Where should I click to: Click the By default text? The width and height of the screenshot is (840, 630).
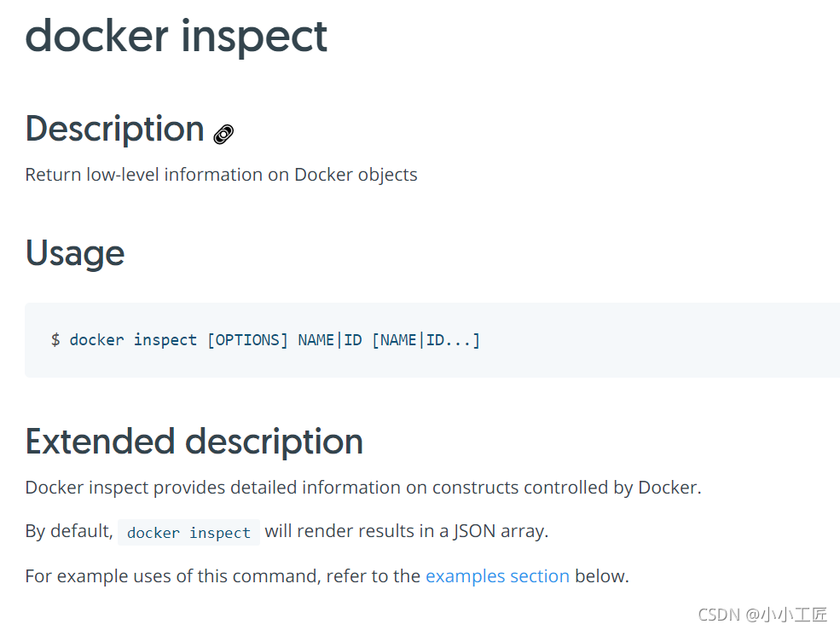click(x=69, y=531)
